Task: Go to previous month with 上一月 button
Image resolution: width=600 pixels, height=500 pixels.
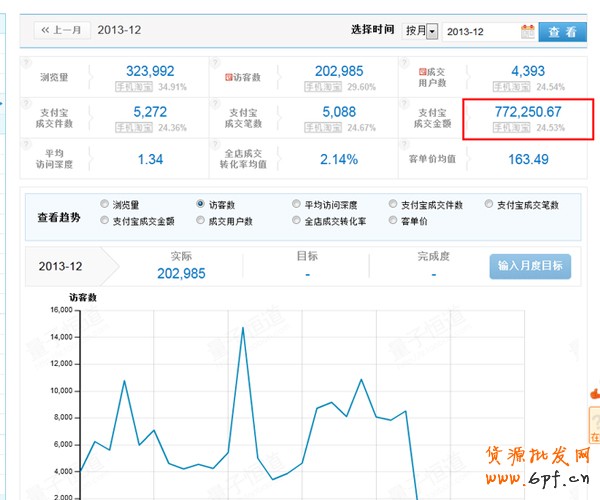Action: [62, 30]
